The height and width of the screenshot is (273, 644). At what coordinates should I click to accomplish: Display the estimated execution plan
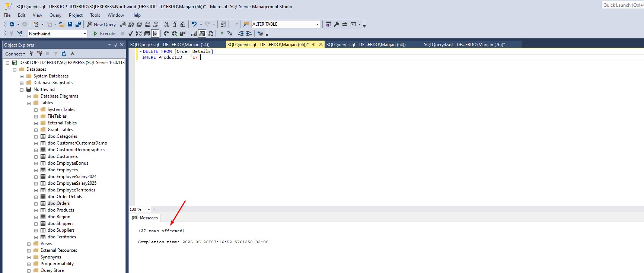click(x=139, y=34)
